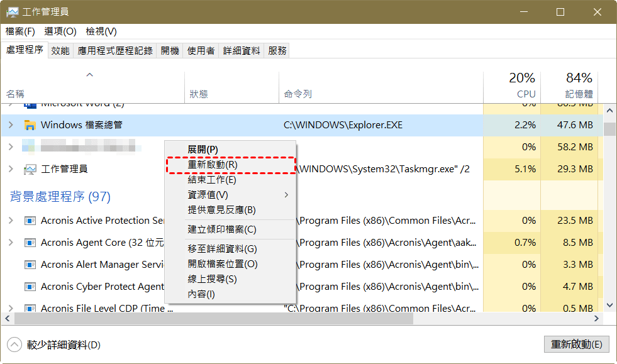This screenshot has width=617, height=364.
Task: Open the 檔案(F) menu
Action: tap(20, 31)
